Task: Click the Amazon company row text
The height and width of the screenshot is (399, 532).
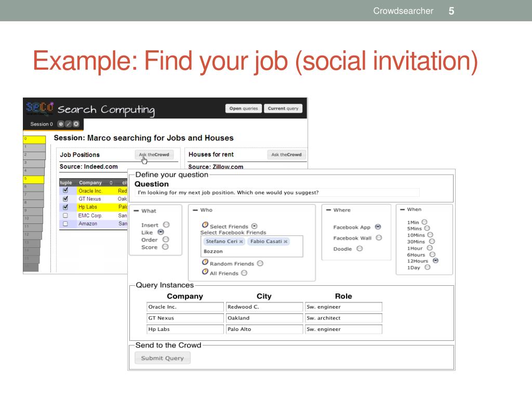Action: [88, 224]
